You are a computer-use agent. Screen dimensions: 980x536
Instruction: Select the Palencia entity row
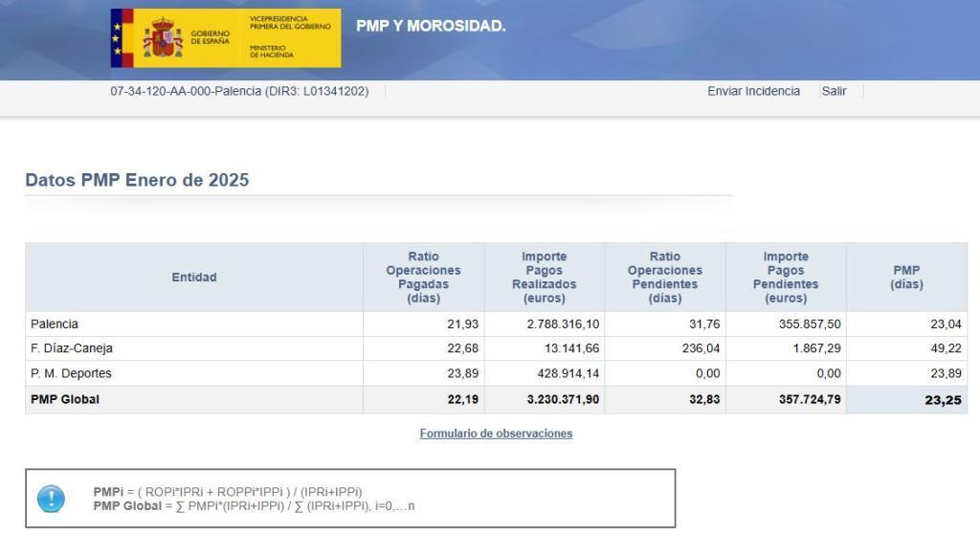pyautogui.click(x=55, y=324)
